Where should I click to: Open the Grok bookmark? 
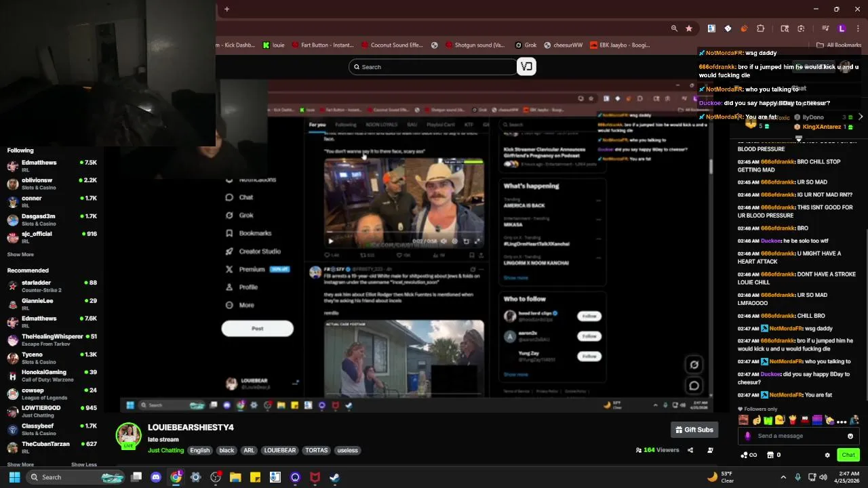526,45
